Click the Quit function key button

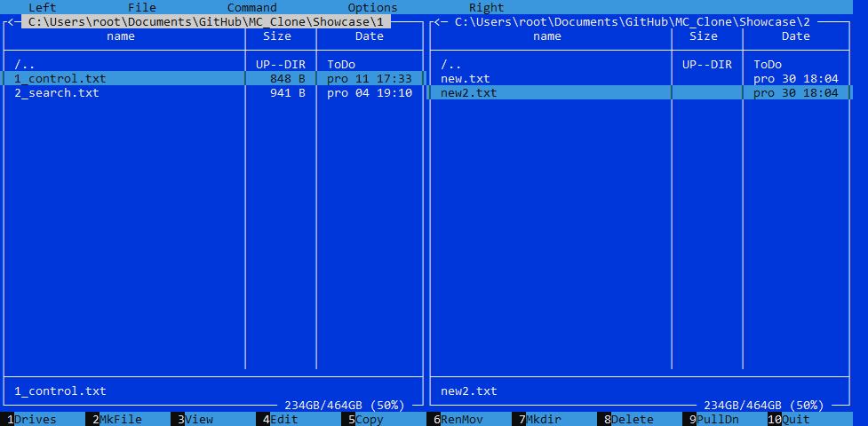[x=795, y=419]
